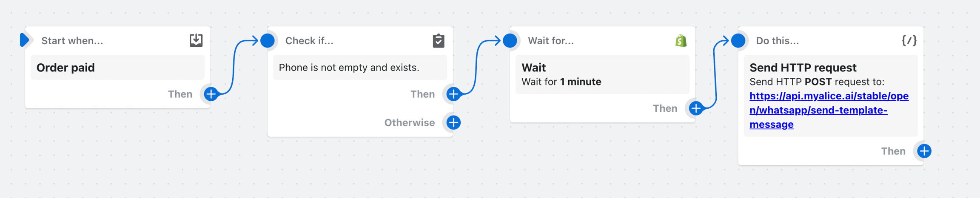Open the Wait for 1 minute block

point(602,75)
